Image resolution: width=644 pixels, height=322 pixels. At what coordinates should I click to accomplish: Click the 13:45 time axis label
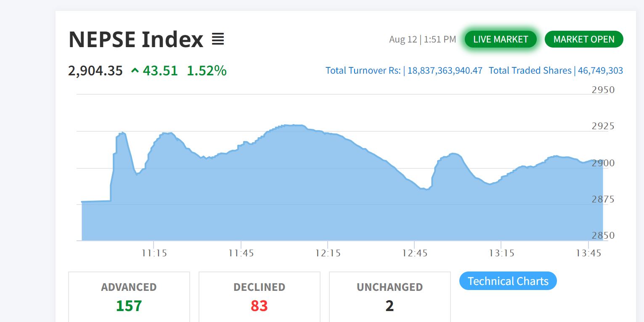pos(588,253)
